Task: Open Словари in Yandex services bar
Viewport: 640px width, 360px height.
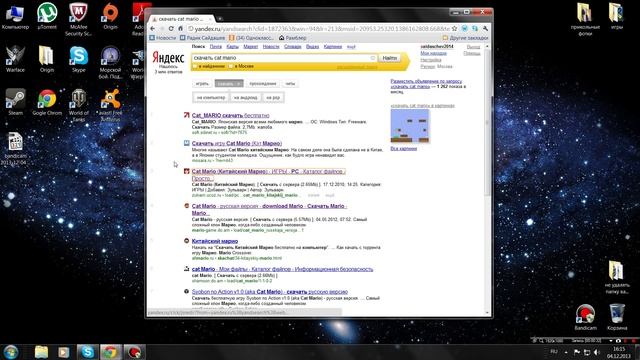Action: pyautogui.click(x=292, y=47)
